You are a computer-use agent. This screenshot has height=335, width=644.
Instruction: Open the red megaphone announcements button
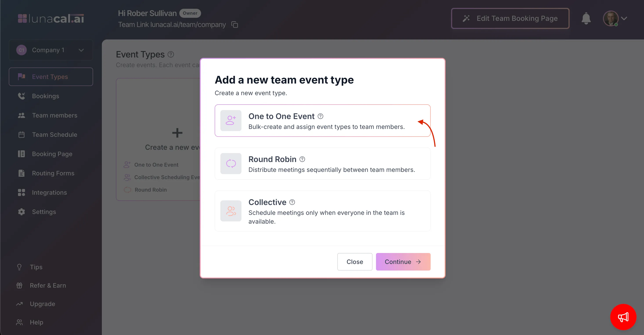pos(623,317)
